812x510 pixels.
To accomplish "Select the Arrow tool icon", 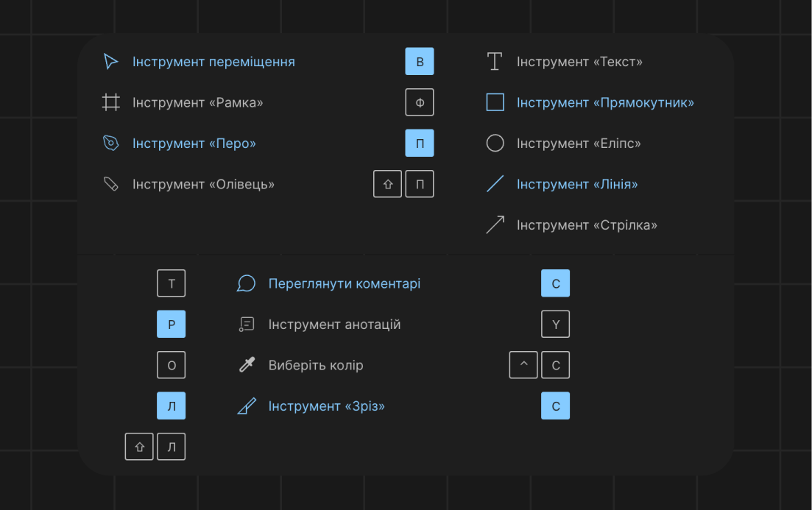I will tap(495, 225).
